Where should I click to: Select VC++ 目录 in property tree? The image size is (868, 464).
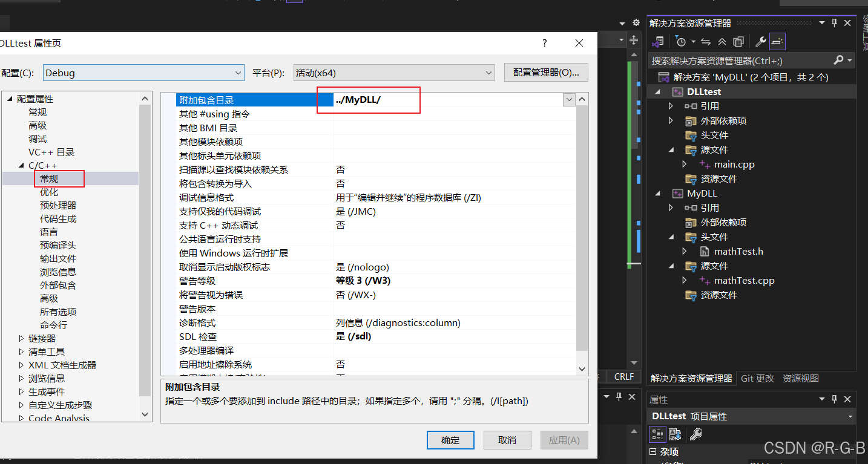coord(51,152)
